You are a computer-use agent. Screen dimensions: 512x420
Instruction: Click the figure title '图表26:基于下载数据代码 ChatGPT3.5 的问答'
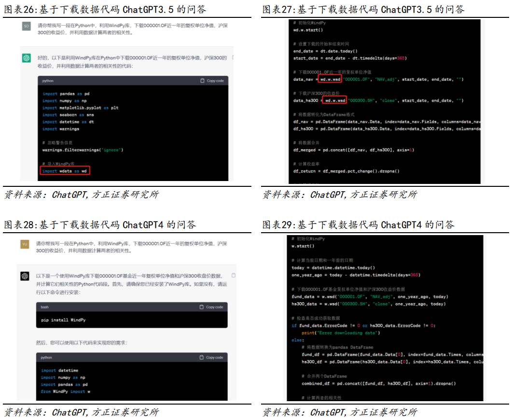(x=105, y=9)
